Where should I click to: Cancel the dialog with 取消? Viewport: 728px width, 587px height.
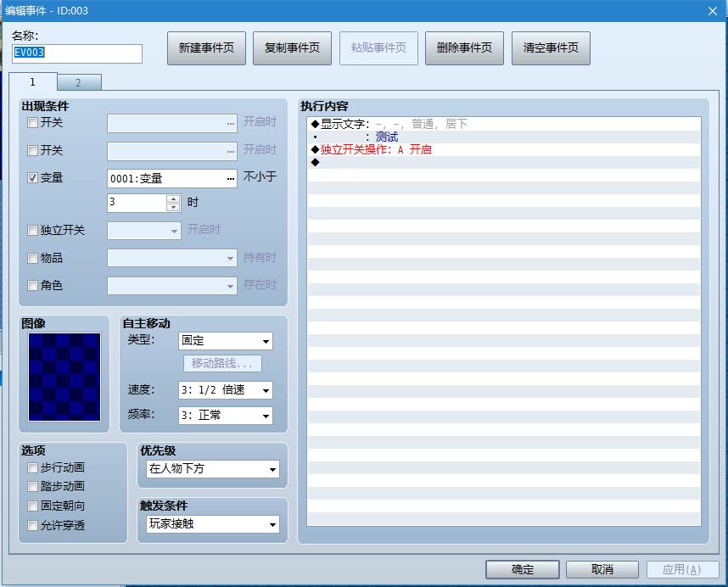pos(602,569)
